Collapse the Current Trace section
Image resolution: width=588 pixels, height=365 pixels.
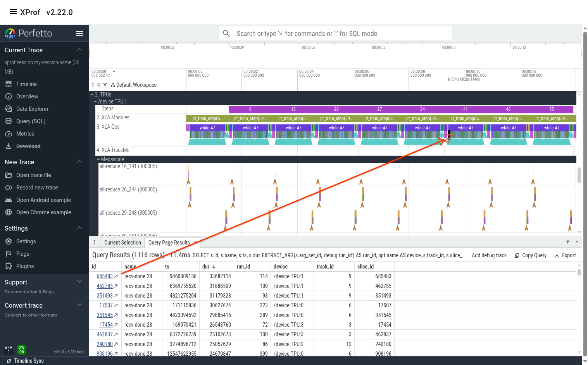click(x=79, y=50)
